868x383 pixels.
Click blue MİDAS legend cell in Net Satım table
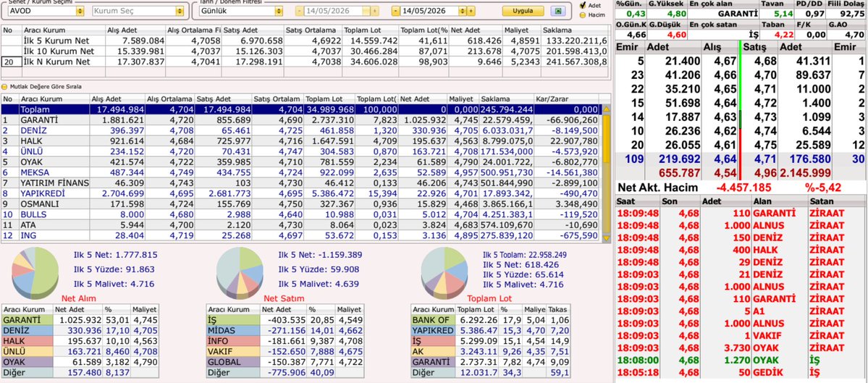(233, 330)
